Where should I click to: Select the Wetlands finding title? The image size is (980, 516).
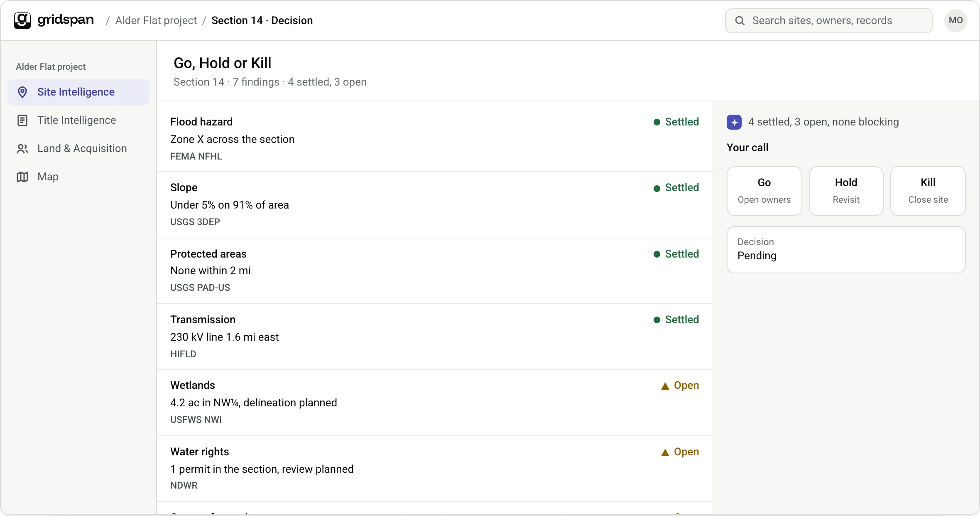click(193, 385)
